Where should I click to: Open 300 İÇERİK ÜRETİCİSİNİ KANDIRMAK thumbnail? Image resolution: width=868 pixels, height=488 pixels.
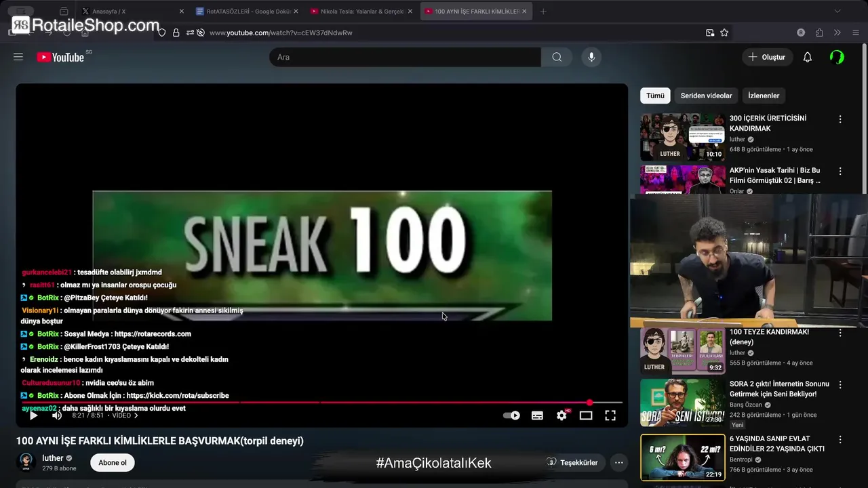682,137
